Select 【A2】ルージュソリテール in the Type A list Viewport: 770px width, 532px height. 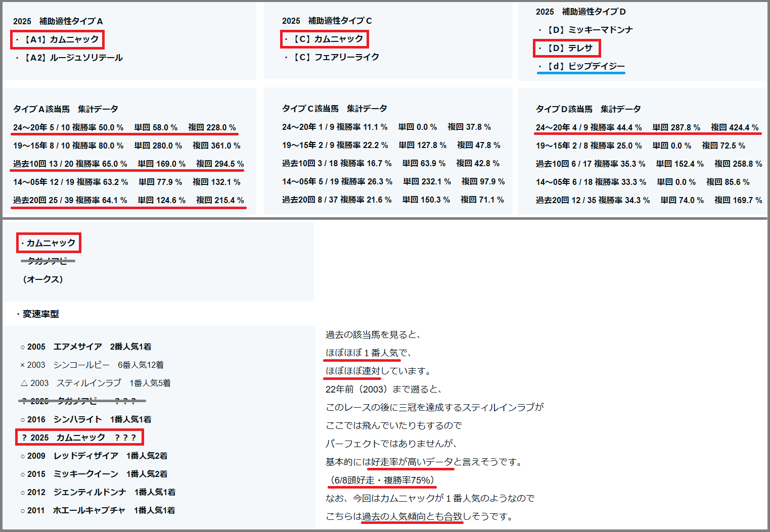click(70, 58)
